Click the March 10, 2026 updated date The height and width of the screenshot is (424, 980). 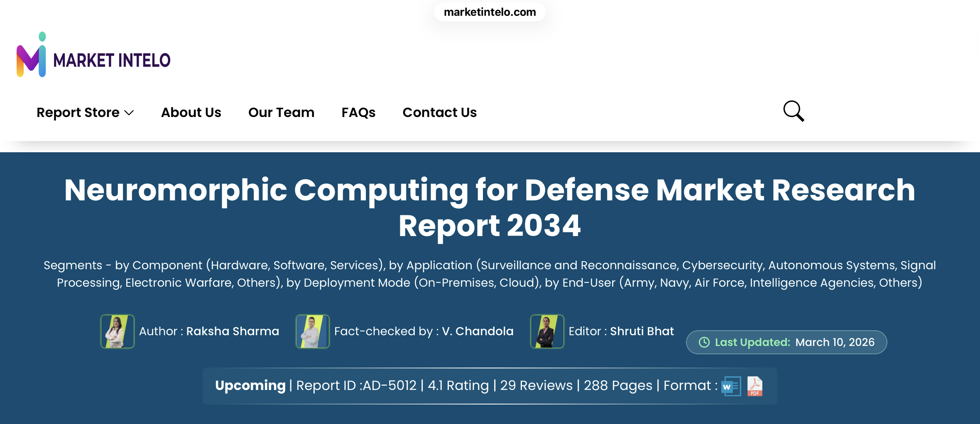click(835, 342)
